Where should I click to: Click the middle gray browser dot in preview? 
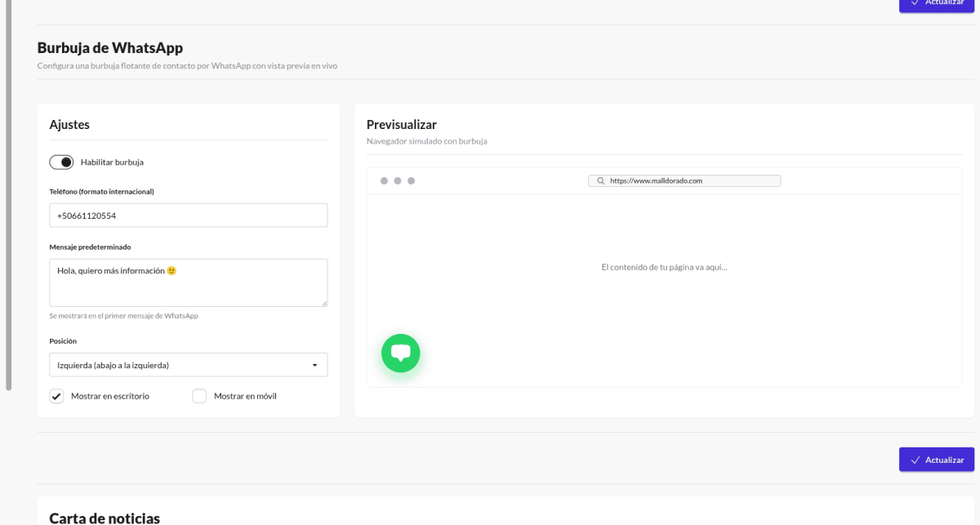pos(398,180)
